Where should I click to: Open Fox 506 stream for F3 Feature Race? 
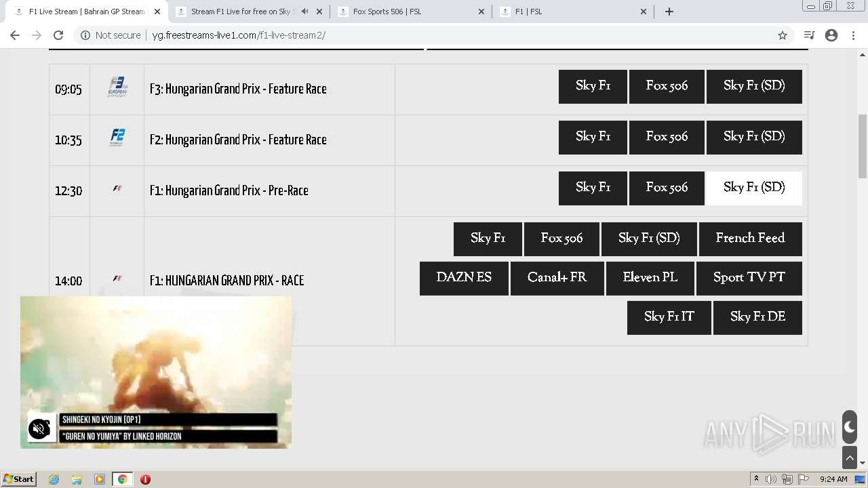(667, 86)
